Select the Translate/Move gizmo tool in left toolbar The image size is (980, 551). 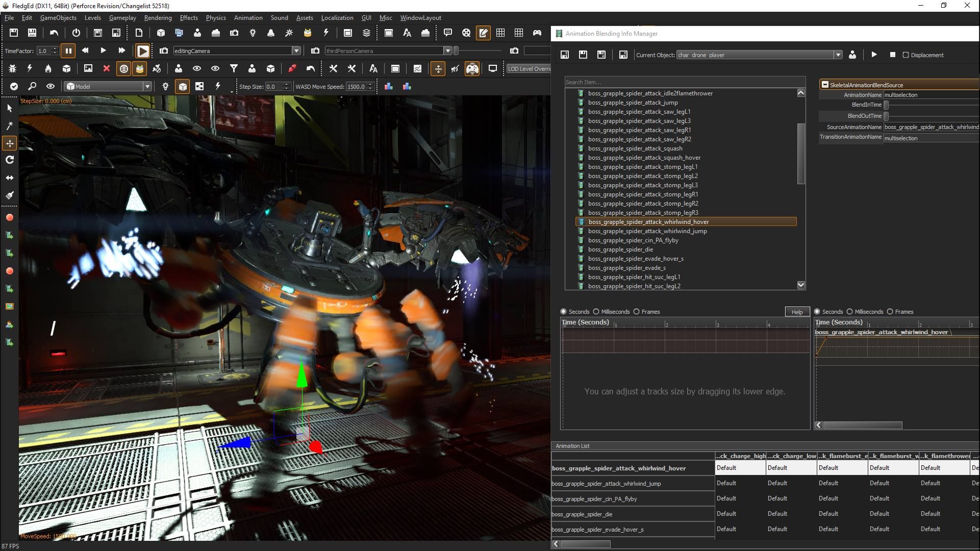click(9, 143)
